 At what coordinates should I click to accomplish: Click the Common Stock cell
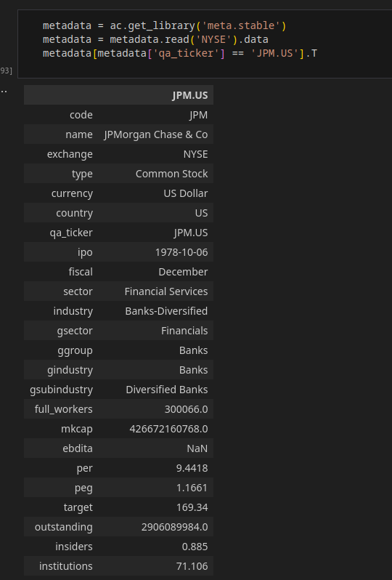click(171, 174)
